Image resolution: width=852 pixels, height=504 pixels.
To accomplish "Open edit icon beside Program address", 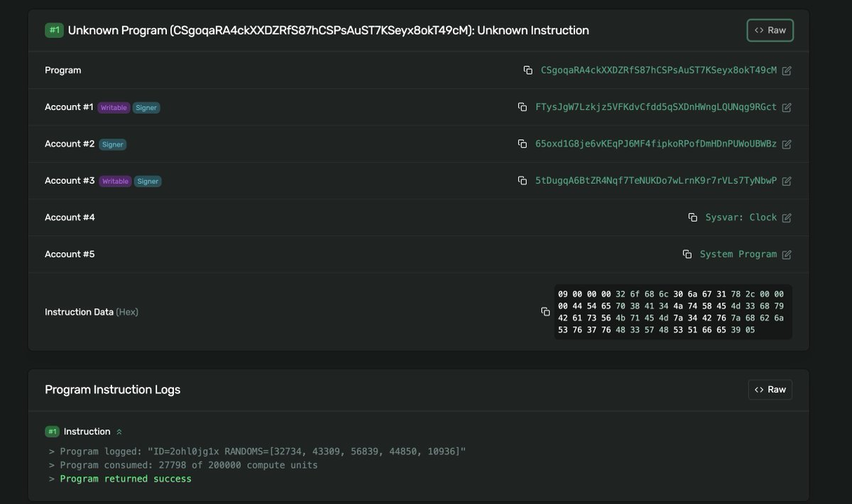I will click(787, 70).
